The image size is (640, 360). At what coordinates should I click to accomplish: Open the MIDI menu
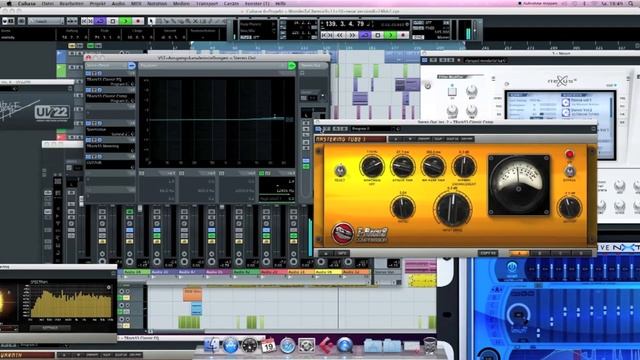click(136, 3)
